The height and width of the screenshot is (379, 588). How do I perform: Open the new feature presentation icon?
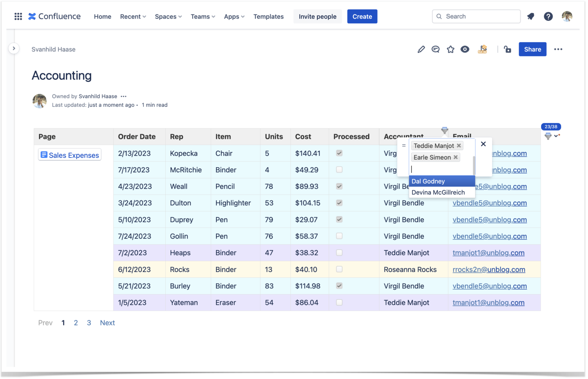(482, 49)
